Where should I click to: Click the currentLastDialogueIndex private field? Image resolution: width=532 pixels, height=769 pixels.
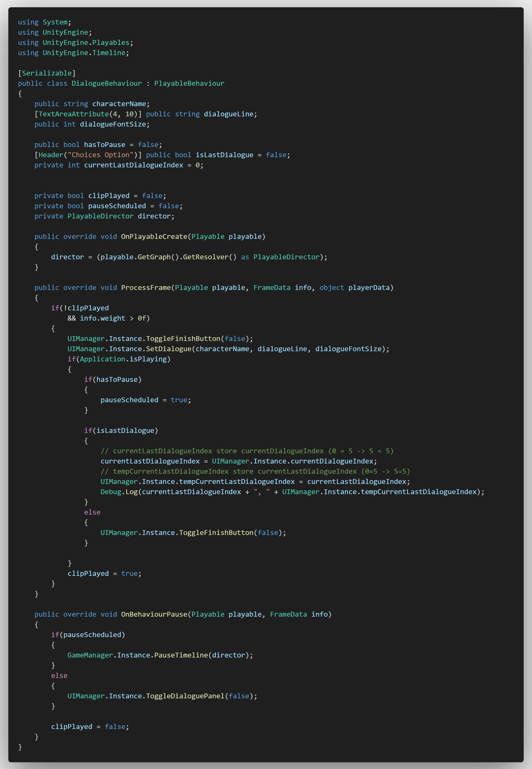(133, 165)
